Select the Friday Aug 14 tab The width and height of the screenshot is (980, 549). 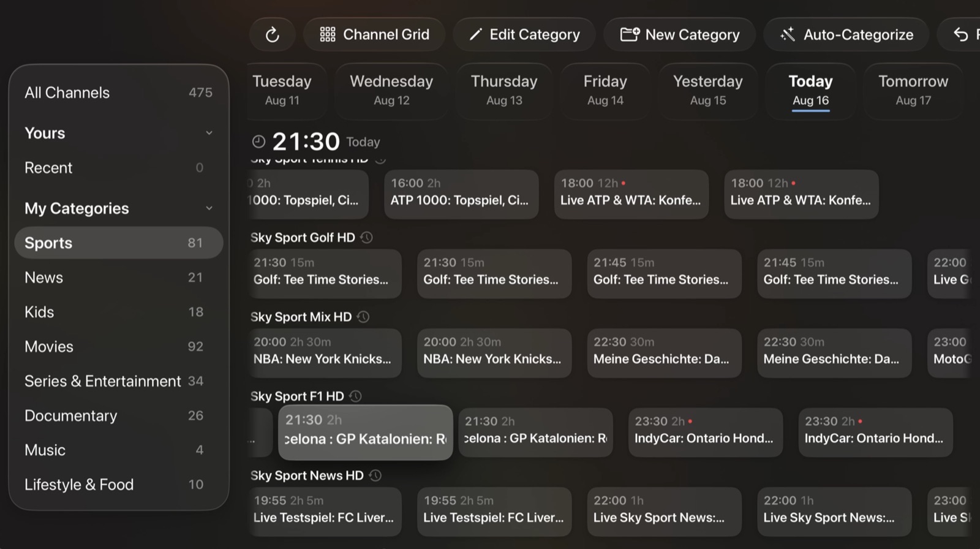(x=605, y=90)
